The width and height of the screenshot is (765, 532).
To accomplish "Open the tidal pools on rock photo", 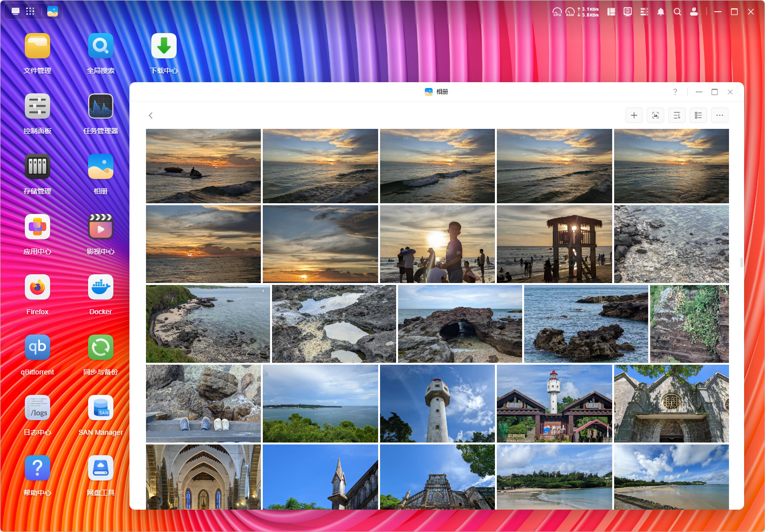I will point(334,324).
